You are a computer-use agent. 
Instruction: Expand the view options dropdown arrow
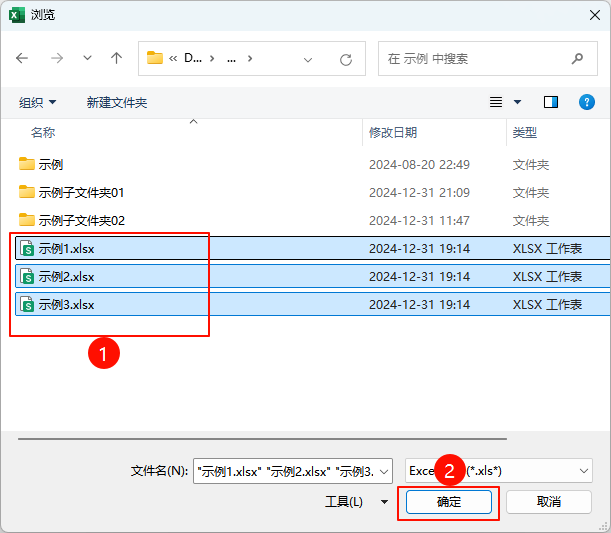[517, 102]
